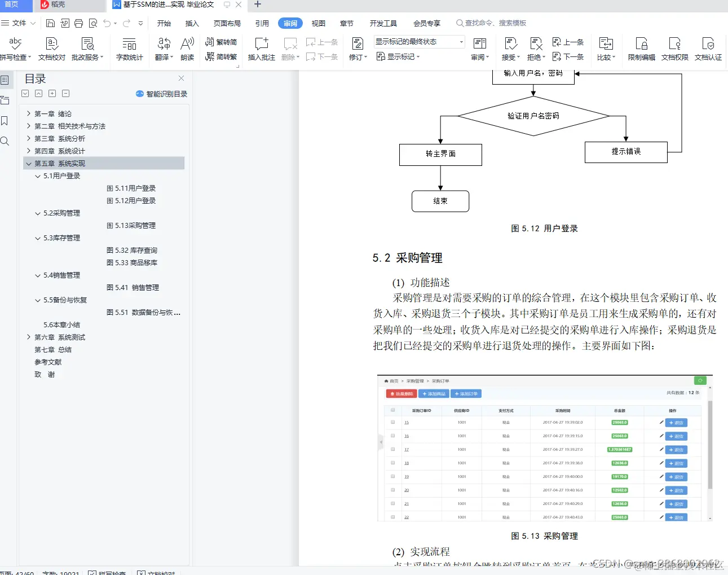The height and width of the screenshot is (575, 728).
Task: Open the 比较 document compare tool
Action: coord(605,48)
